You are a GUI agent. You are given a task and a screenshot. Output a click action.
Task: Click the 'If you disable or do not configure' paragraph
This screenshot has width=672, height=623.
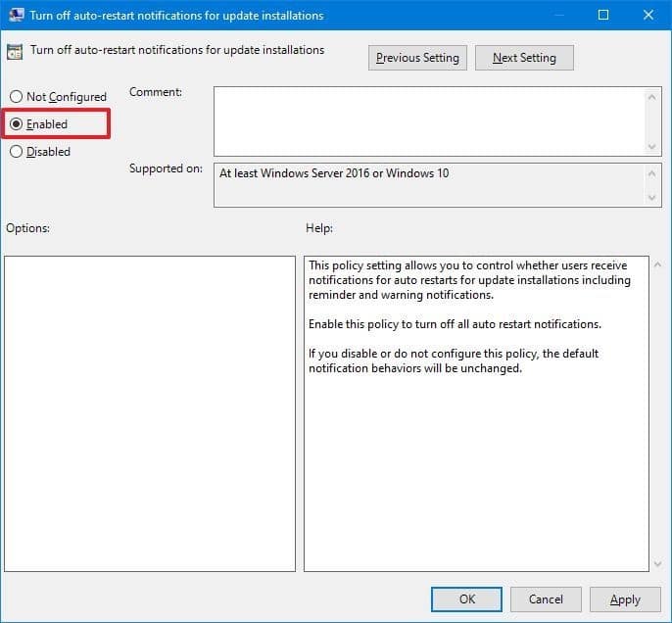point(454,360)
